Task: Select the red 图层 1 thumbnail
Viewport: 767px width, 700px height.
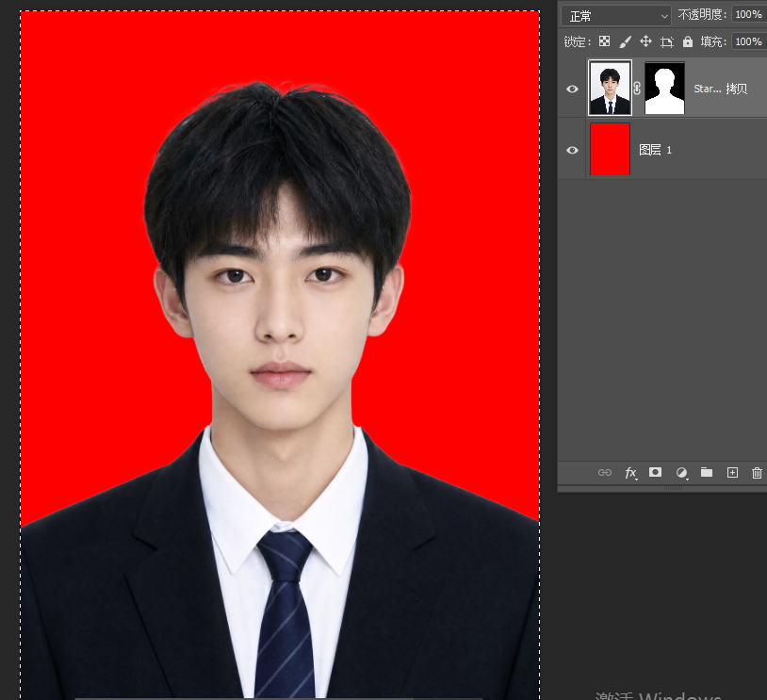Action: pos(610,149)
